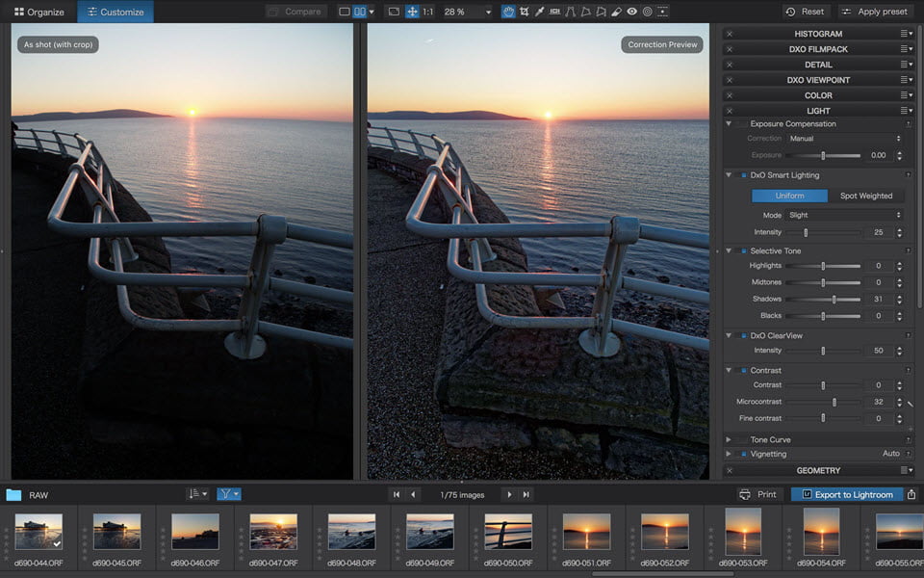Select Uniform smart lighting mode
The width and height of the screenshot is (924, 578).
[x=789, y=196]
